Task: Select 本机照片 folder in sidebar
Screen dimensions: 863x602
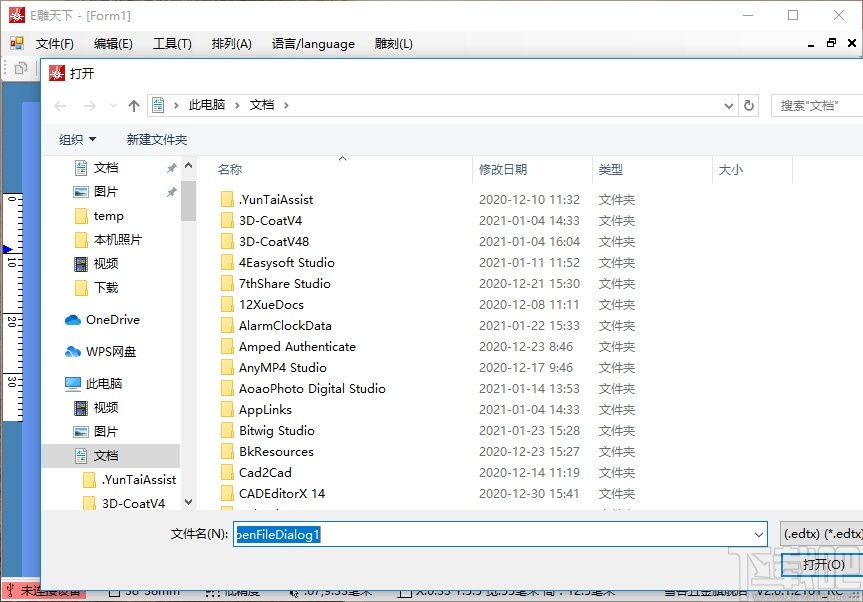Action: point(117,239)
